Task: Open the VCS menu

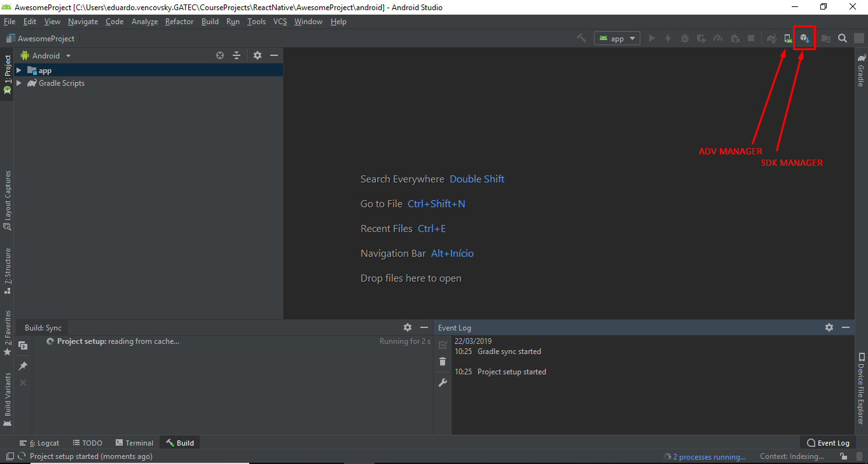Action: 280,22
